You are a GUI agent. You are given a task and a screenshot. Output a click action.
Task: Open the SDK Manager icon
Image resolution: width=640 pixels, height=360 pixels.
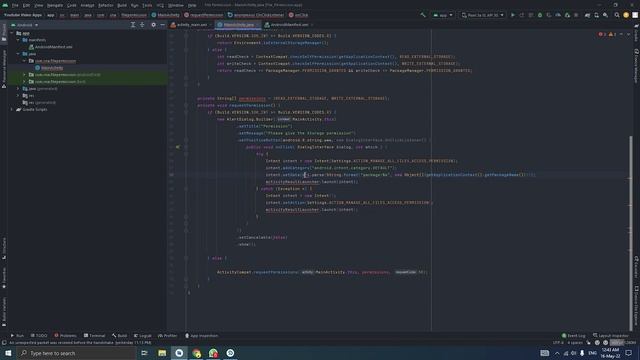tap(605, 15)
